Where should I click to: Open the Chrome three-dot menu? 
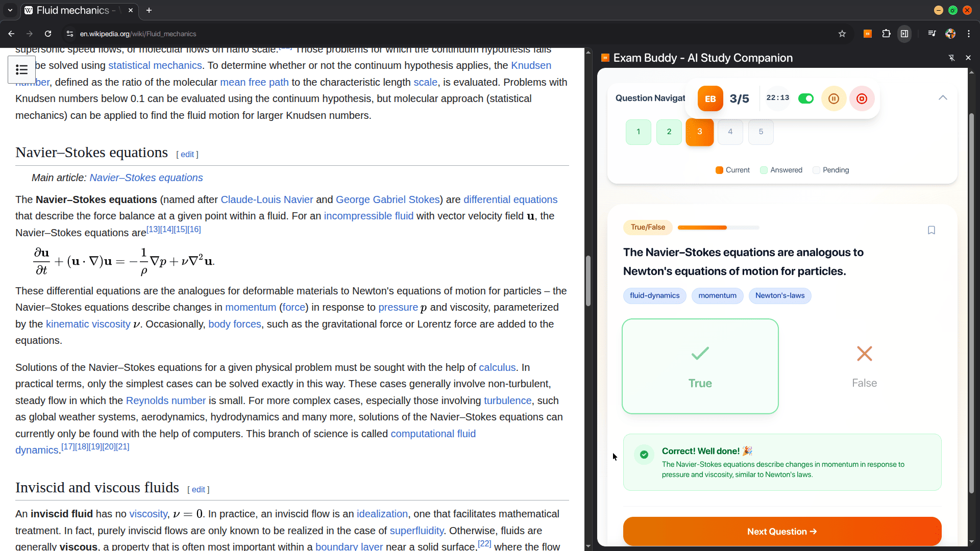(x=969, y=34)
